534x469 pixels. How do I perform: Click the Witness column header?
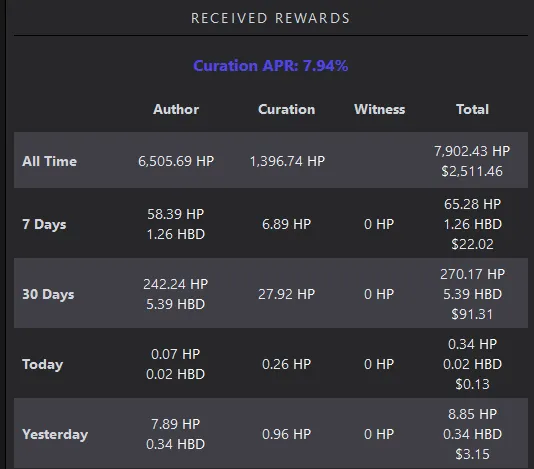click(379, 109)
